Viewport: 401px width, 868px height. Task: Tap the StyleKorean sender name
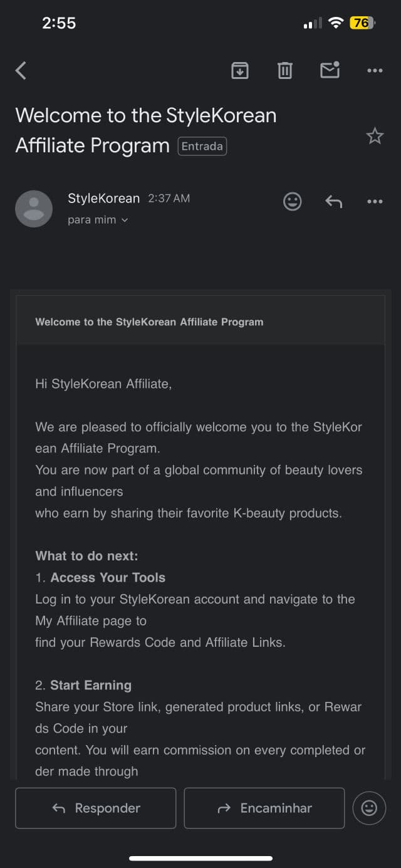click(x=103, y=198)
